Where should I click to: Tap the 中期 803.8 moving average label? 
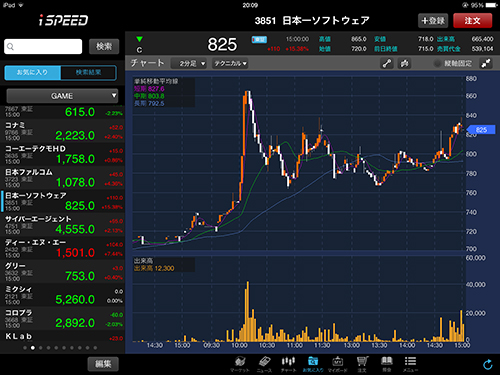click(x=149, y=96)
